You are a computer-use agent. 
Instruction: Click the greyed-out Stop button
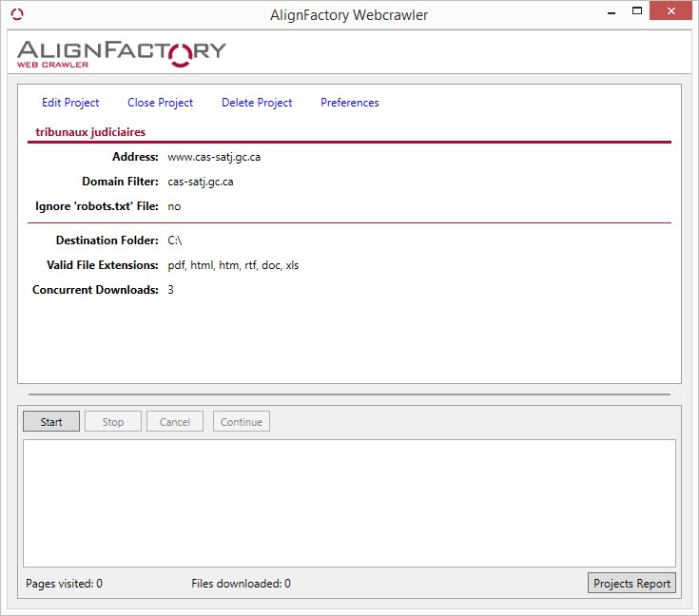pos(113,422)
